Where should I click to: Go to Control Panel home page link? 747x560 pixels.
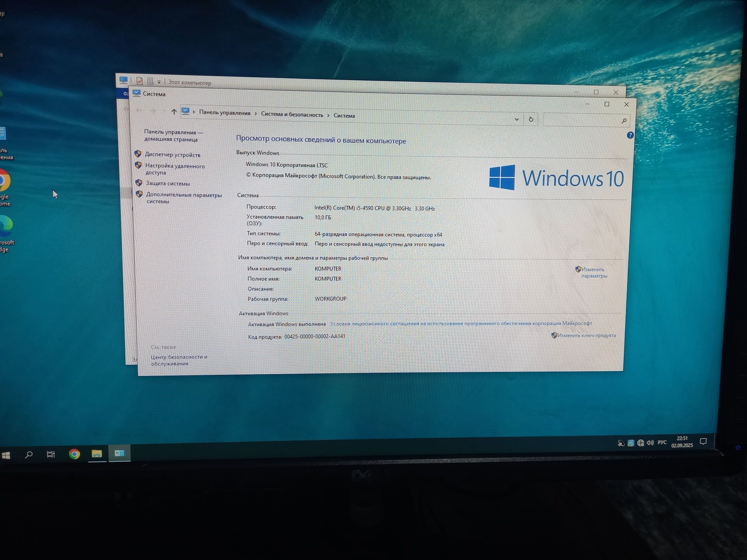[173, 136]
